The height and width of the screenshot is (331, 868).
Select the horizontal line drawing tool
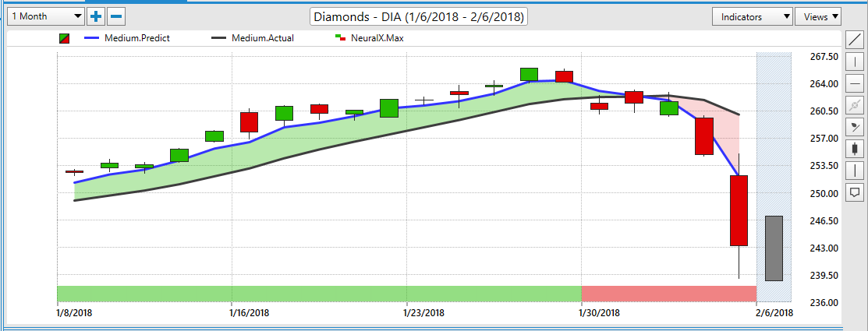coord(856,83)
